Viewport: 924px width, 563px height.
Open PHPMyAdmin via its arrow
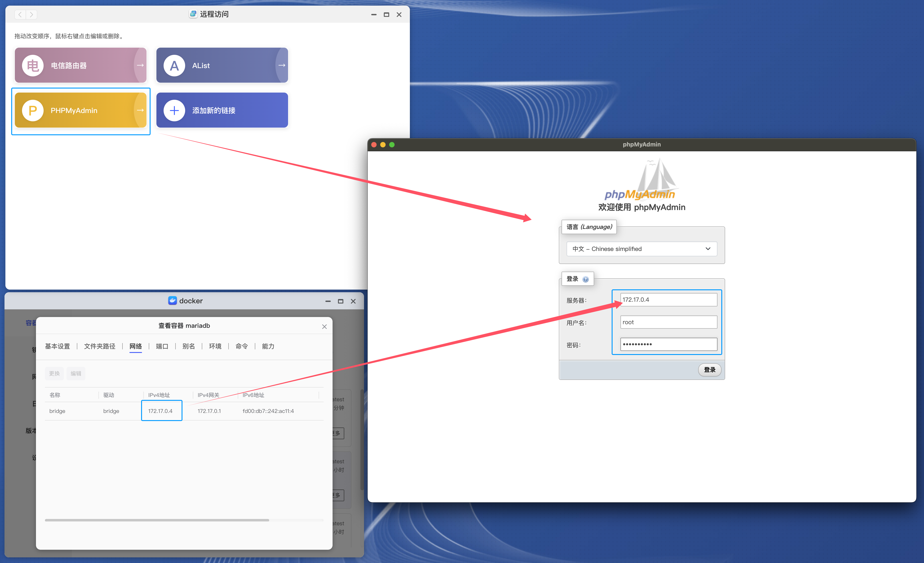tap(140, 110)
